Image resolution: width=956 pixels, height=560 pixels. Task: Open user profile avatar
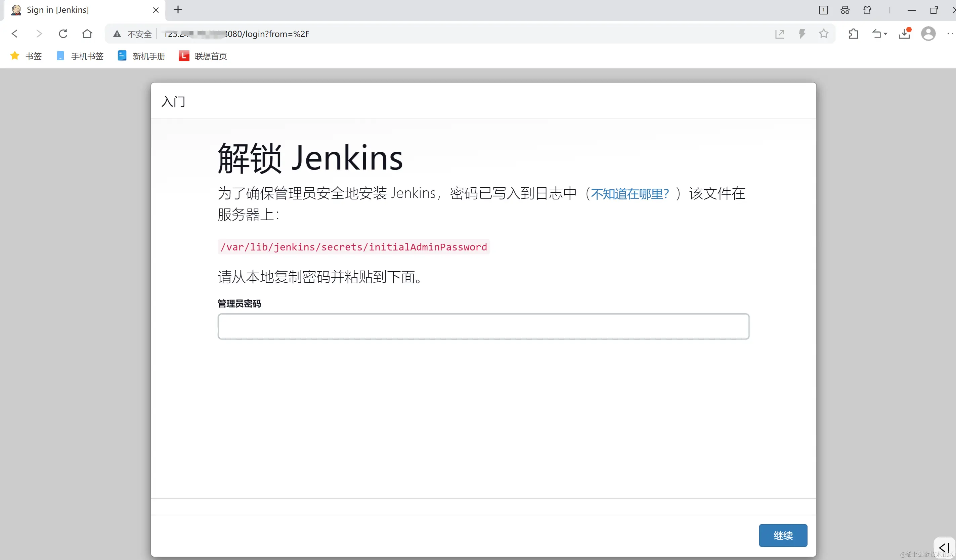[x=928, y=34]
